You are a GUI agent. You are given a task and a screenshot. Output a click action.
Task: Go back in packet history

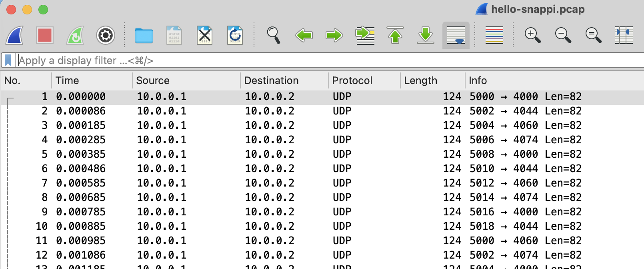click(x=304, y=35)
